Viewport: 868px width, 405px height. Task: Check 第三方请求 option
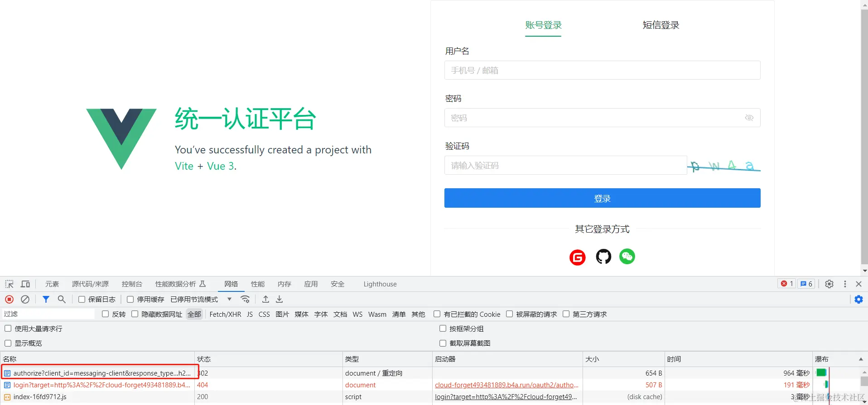tap(566, 314)
